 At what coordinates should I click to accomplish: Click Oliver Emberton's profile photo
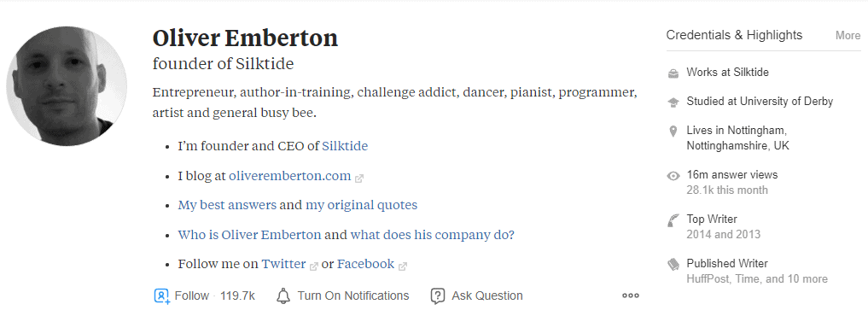point(67,86)
